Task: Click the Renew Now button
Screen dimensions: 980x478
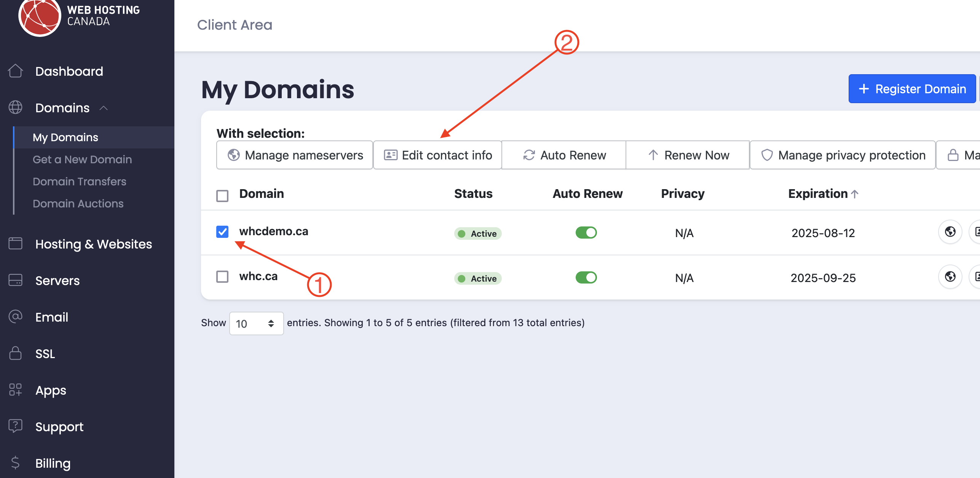Action: click(x=688, y=155)
